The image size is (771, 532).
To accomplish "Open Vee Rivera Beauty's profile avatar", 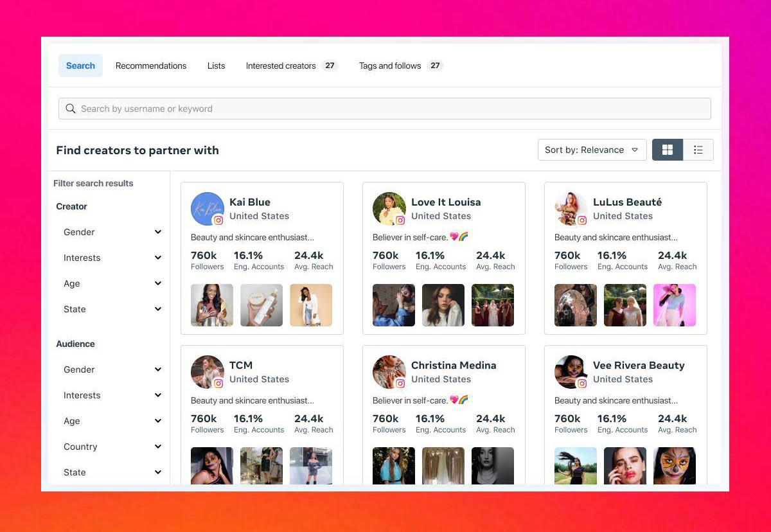I will tap(571, 371).
